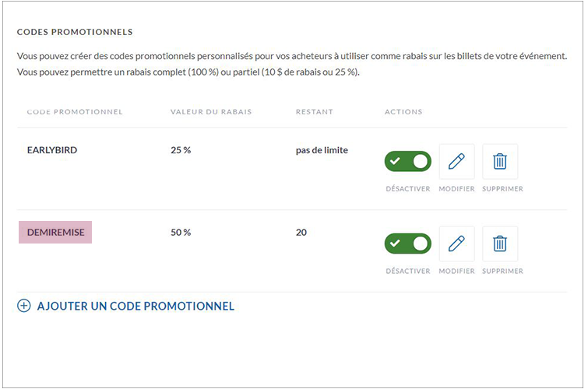Click the pencil edit icon for EARLYBIRD
The width and height of the screenshot is (588, 389).
click(x=456, y=162)
